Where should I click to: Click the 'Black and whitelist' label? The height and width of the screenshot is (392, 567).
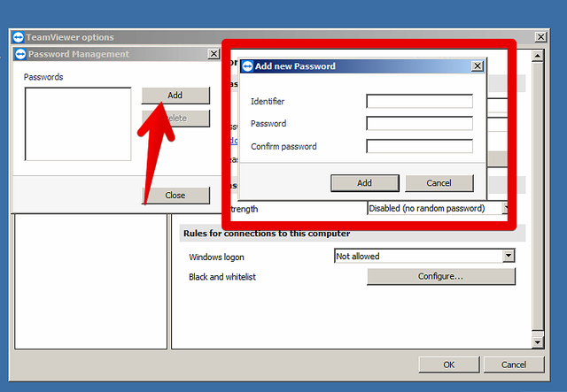pyautogui.click(x=222, y=277)
